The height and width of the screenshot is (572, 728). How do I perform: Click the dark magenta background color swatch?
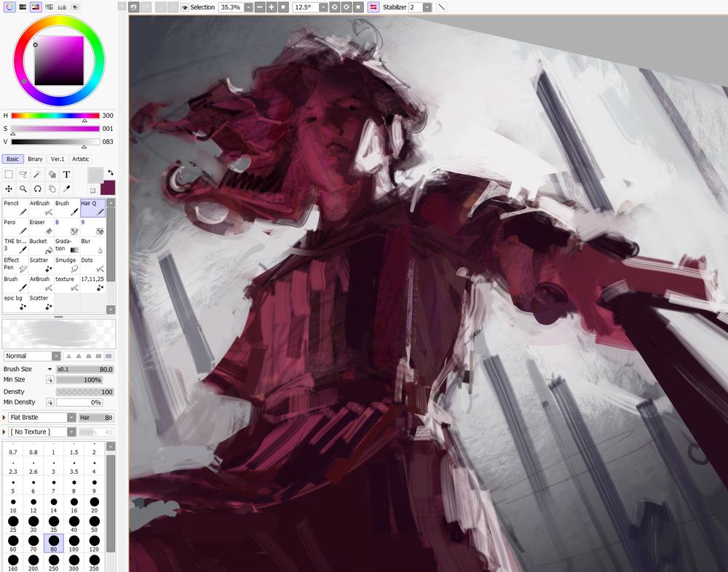[108, 188]
